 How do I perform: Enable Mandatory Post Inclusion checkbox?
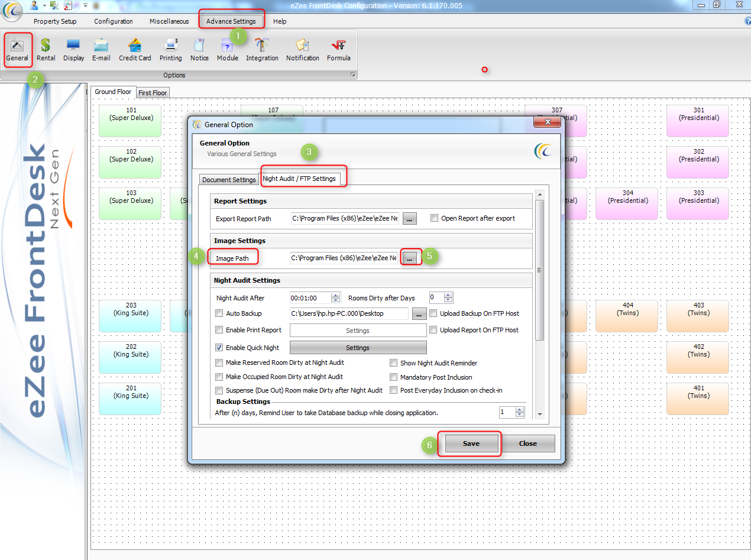click(x=394, y=377)
